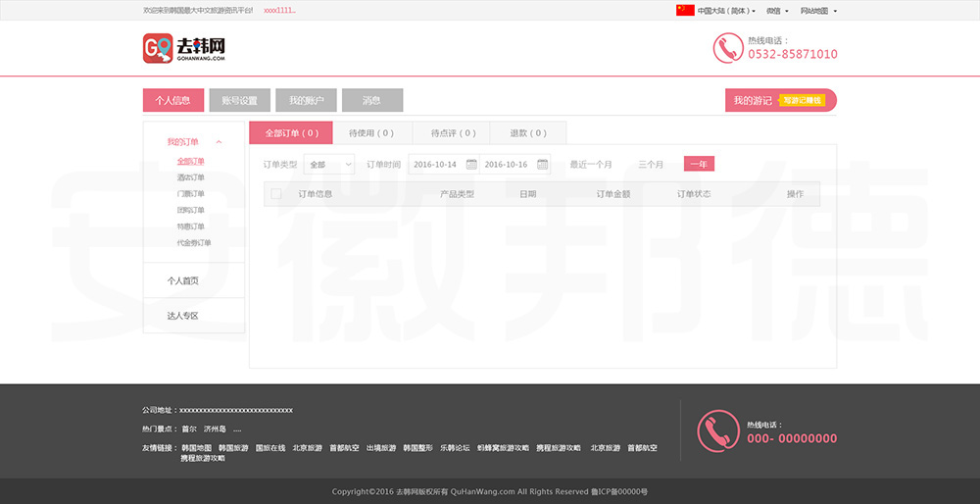Expand the 中国大陆（简体） language dropdown
This screenshot has height=504, width=980.
(726, 11)
